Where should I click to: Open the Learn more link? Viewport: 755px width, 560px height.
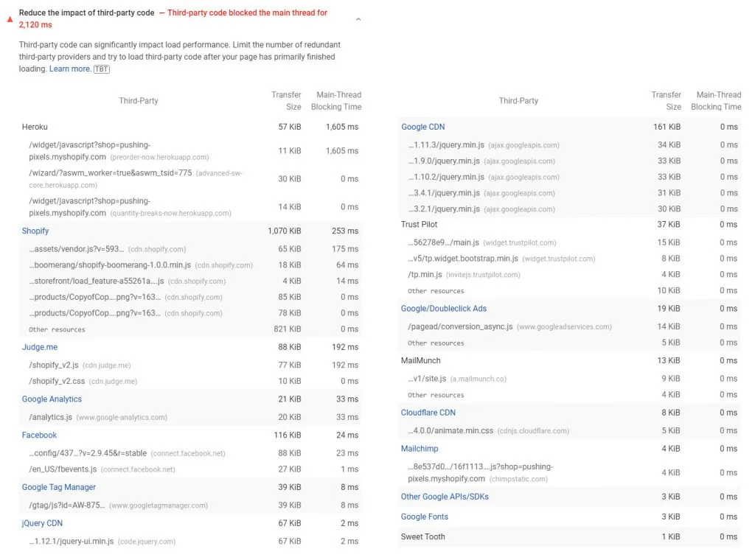69,68
